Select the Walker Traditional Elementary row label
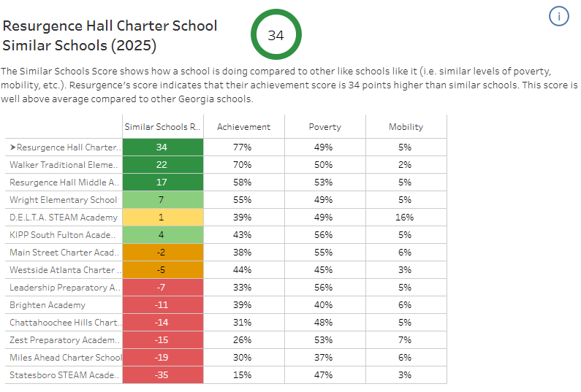Screen dimensions: 581x392 [64, 165]
